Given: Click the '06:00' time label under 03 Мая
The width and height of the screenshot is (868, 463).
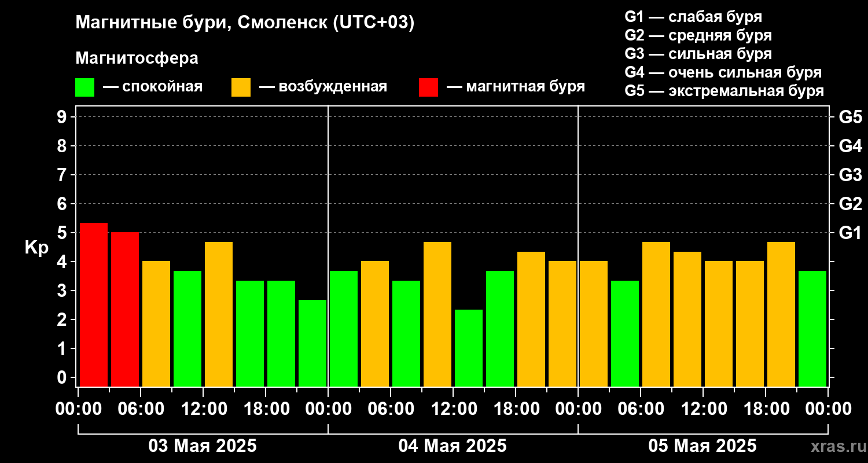Looking at the screenshot, I should 141,409.
